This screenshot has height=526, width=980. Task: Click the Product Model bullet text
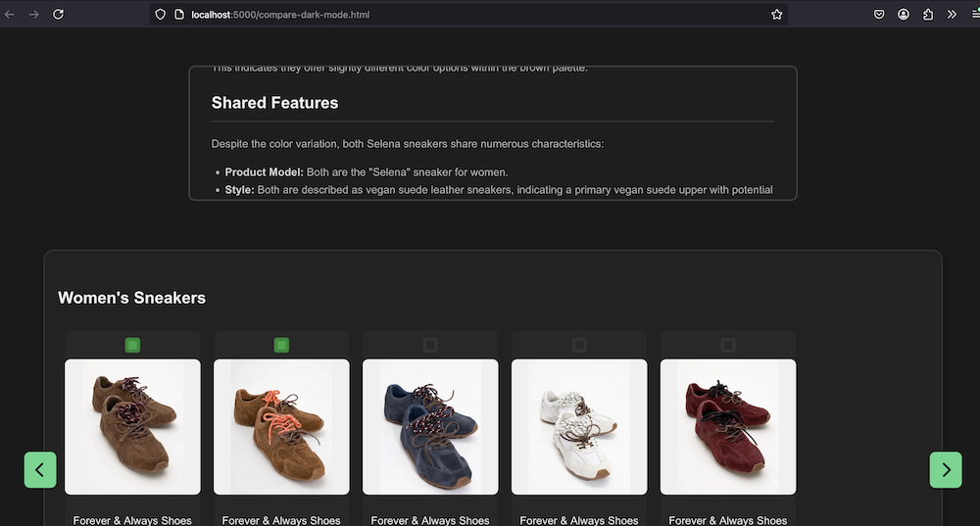(367, 171)
